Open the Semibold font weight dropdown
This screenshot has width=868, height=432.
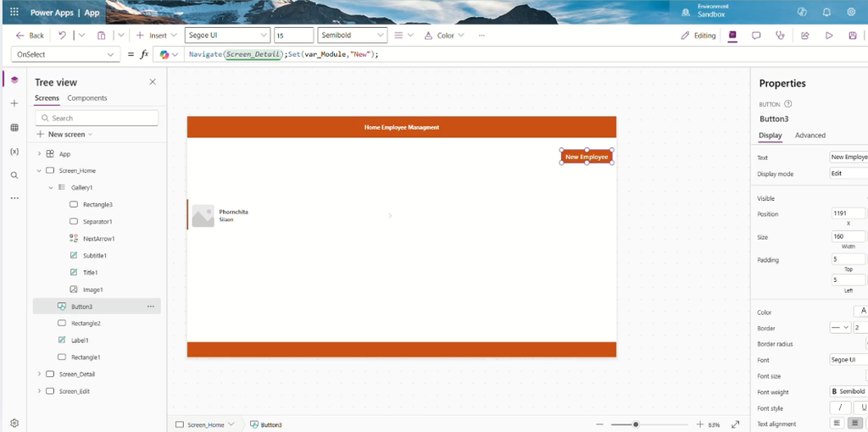click(352, 36)
